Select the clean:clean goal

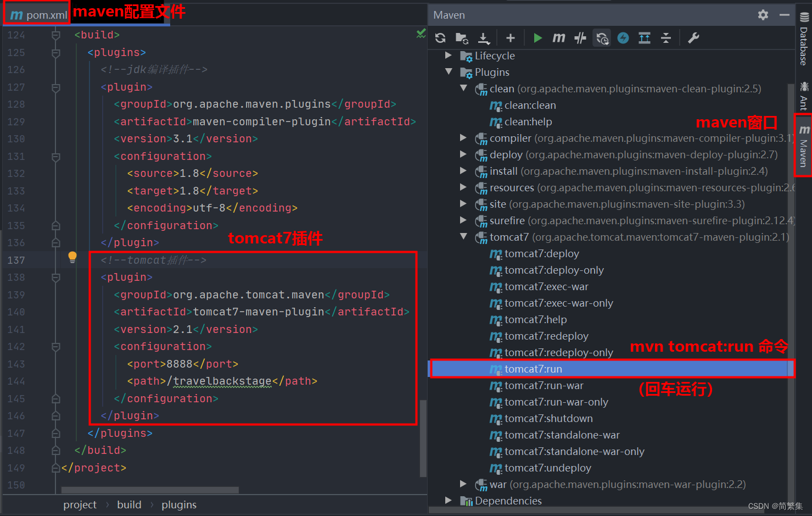click(530, 105)
